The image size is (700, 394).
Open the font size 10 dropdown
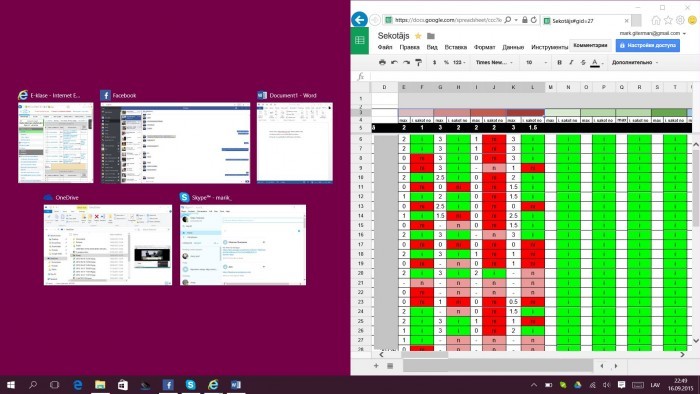pos(536,62)
